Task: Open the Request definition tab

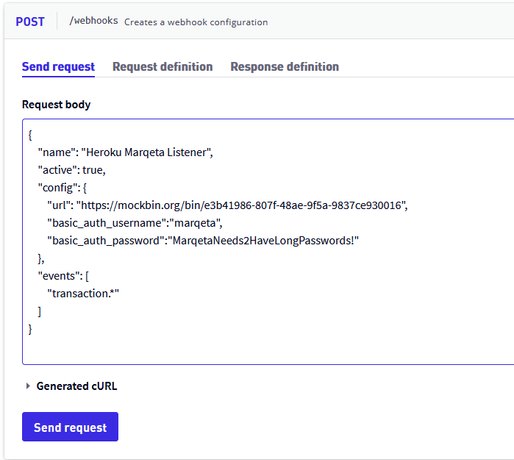Action: click(x=163, y=67)
